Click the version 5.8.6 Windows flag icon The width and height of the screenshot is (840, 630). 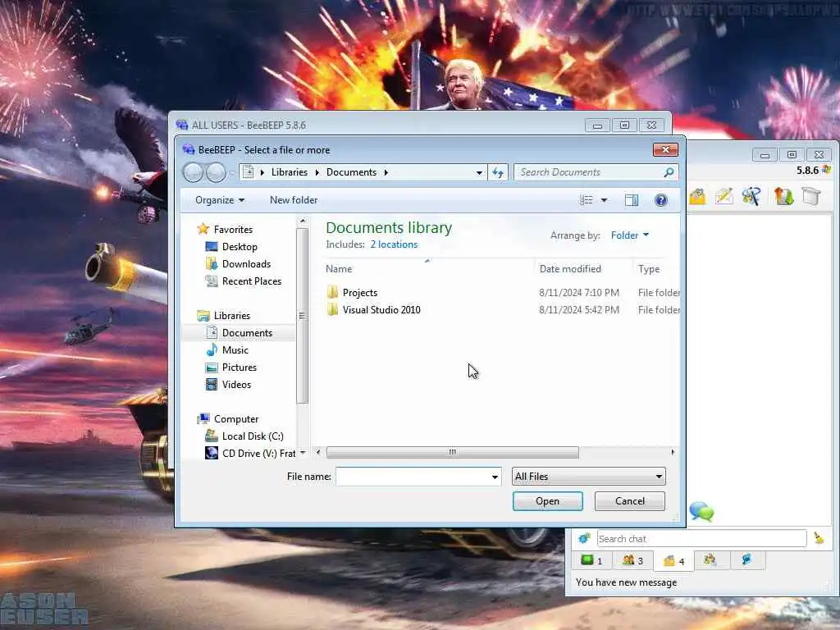coord(827,170)
